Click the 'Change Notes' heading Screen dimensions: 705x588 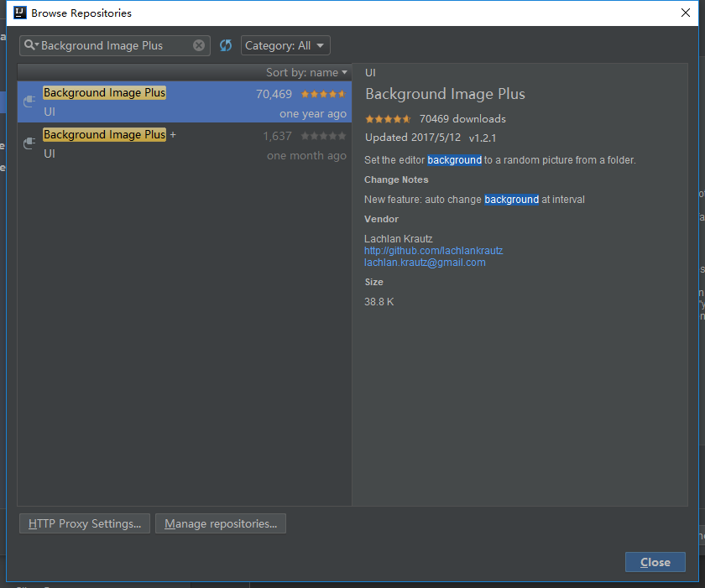[396, 180]
